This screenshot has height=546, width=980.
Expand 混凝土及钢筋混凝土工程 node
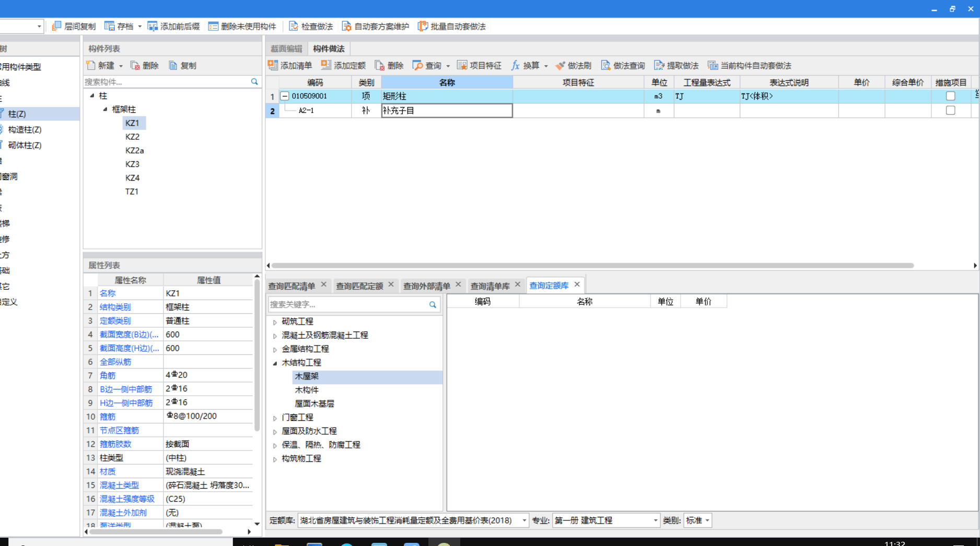point(275,336)
